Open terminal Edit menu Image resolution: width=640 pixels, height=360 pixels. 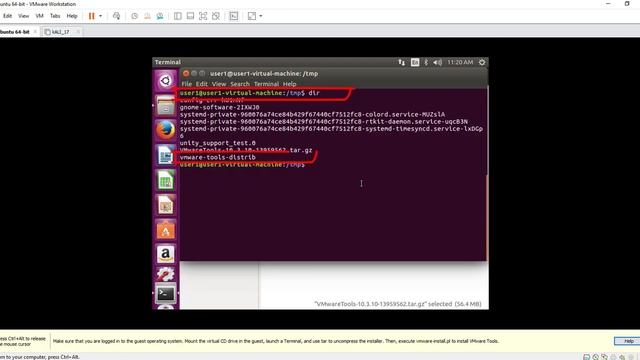pos(202,84)
